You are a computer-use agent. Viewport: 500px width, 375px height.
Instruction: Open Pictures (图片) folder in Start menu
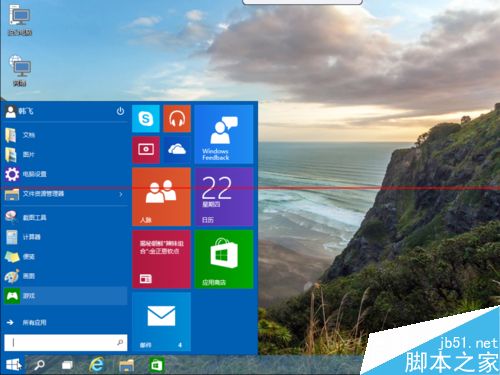[x=66, y=155]
